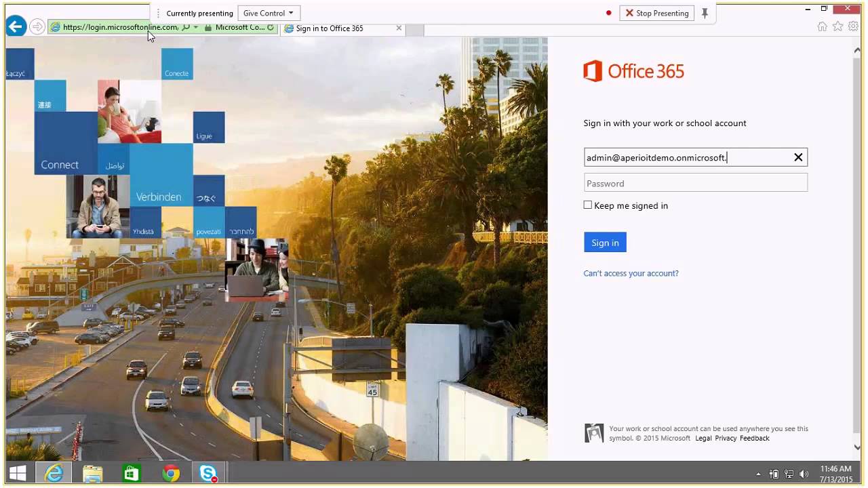The height and width of the screenshot is (488, 868).
Task: Click the Password input field
Action: point(695,182)
